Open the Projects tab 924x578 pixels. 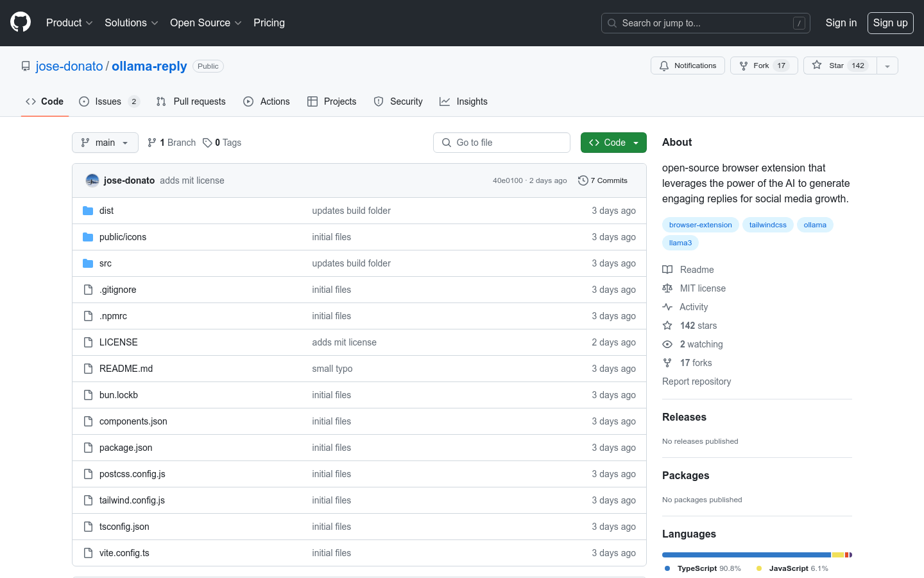(x=332, y=101)
